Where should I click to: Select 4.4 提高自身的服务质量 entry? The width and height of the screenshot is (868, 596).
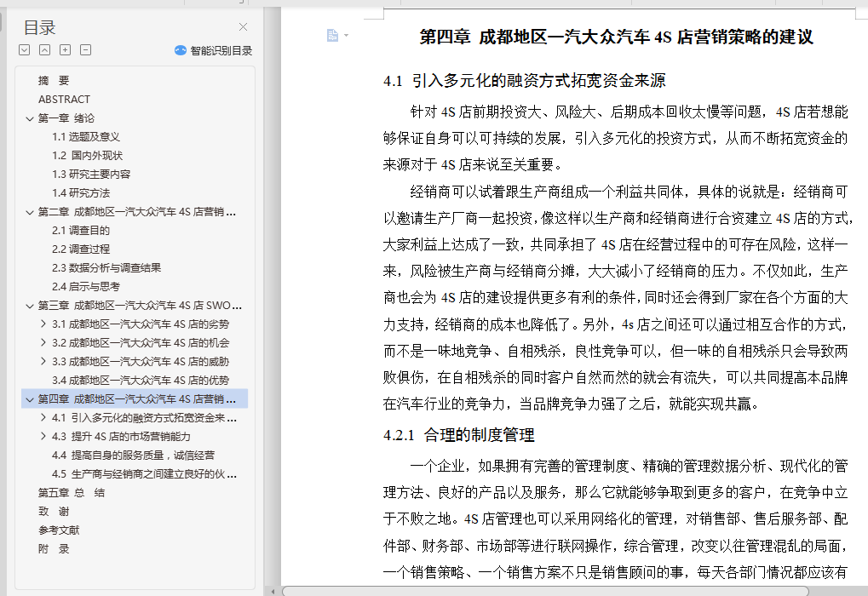tap(133, 456)
